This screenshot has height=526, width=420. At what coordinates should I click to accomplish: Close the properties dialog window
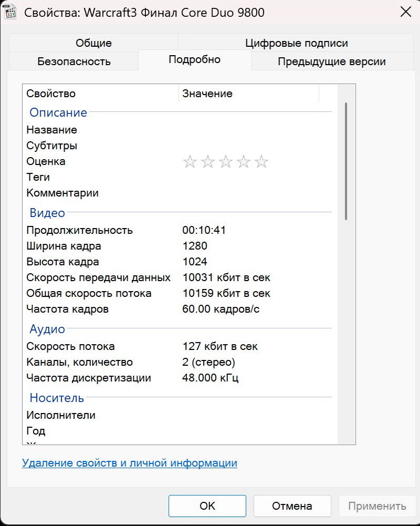[x=405, y=13]
